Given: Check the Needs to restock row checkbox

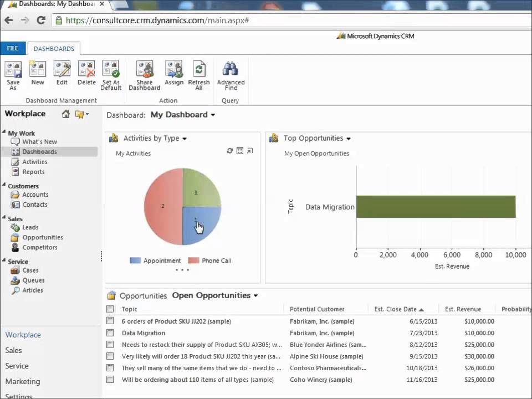Looking at the screenshot, I should coord(110,344).
